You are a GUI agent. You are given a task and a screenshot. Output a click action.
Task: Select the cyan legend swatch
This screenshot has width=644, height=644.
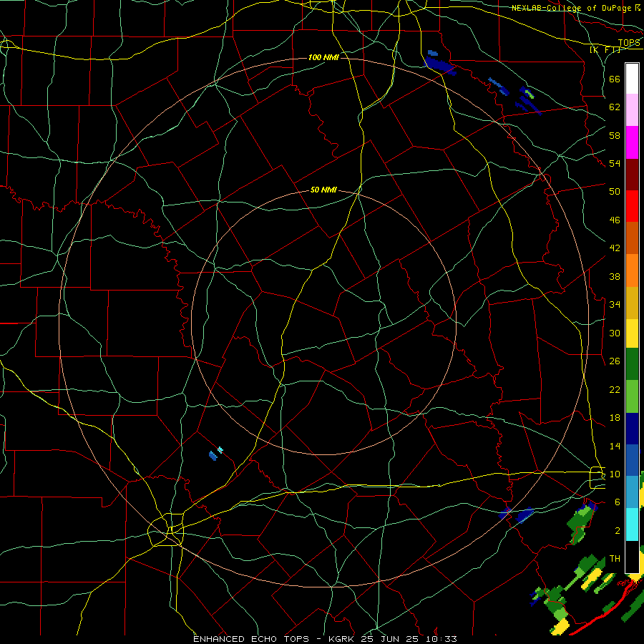point(632,525)
